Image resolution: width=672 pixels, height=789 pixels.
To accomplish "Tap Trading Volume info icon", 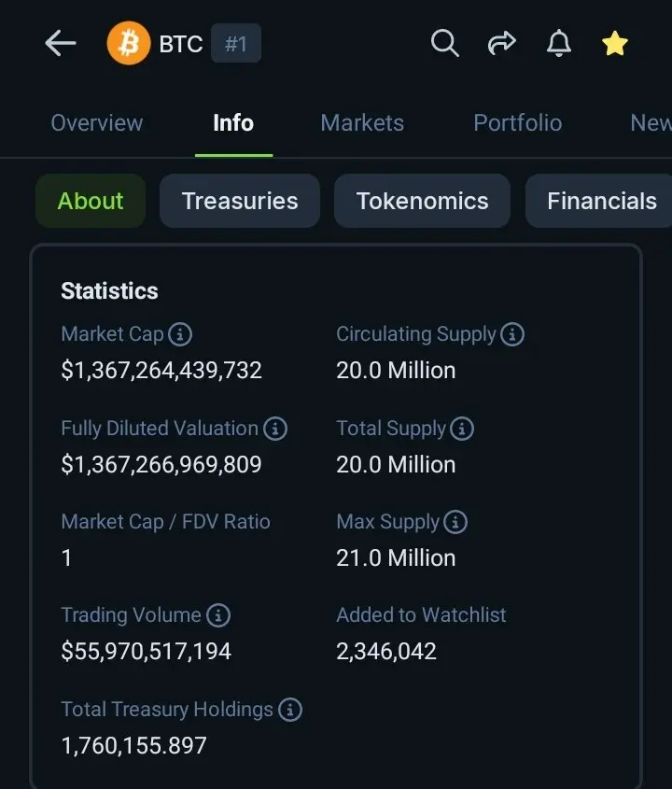I will (217, 615).
